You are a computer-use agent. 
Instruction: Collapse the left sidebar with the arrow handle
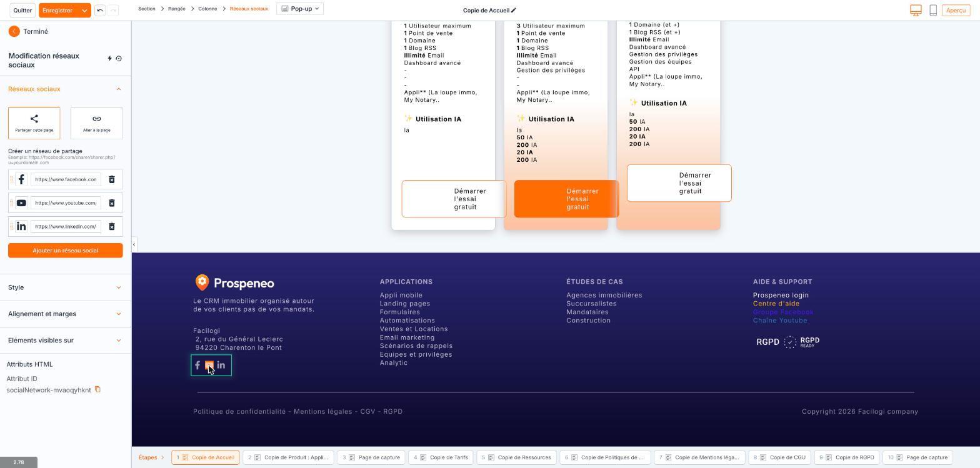click(x=134, y=244)
